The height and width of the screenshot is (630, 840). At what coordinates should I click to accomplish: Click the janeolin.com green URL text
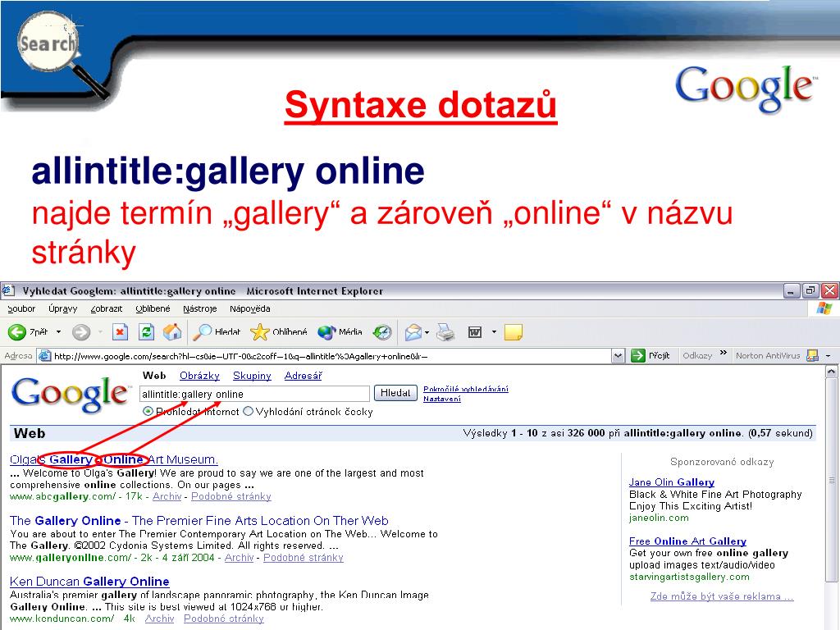(x=659, y=518)
